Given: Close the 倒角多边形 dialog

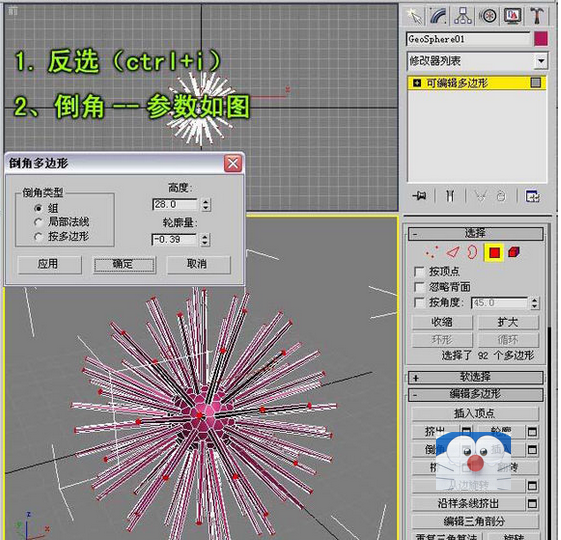Looking at the screenshot, I should [233, 164].
